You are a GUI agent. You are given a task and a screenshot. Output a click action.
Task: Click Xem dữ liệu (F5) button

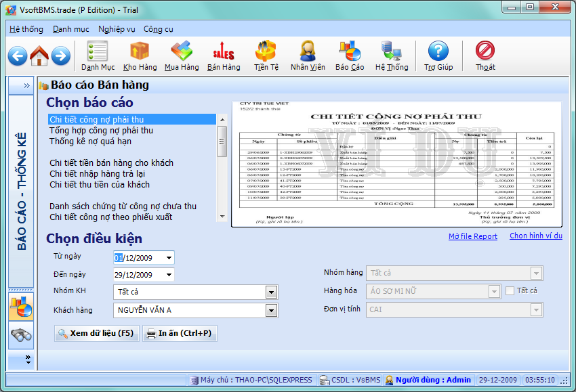pyautogui.click(x=97, y=333)
